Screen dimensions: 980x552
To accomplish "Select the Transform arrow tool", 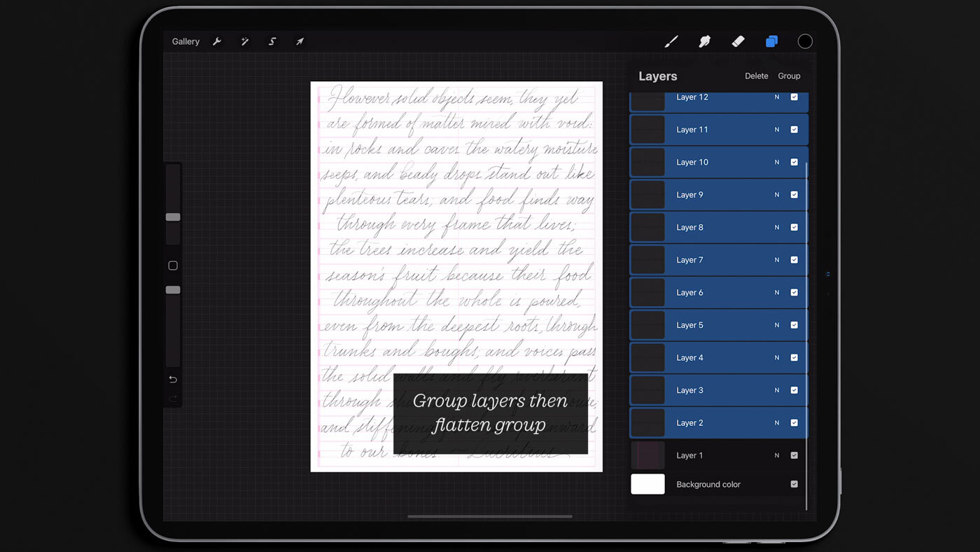I will tap(300, 41).
